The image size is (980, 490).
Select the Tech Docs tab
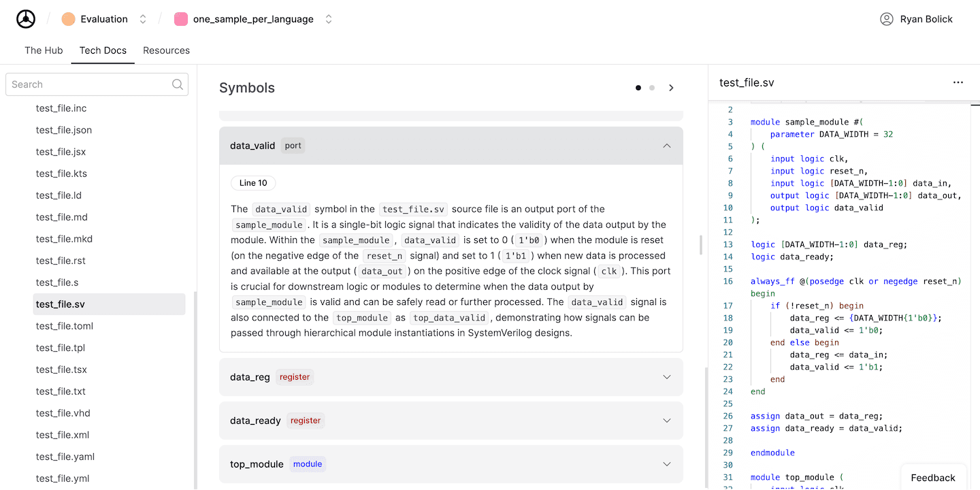[x=103, y=50]
